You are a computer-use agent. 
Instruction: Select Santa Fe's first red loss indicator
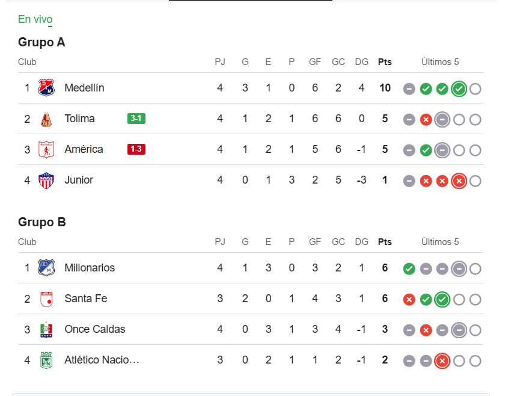point(409,300)
